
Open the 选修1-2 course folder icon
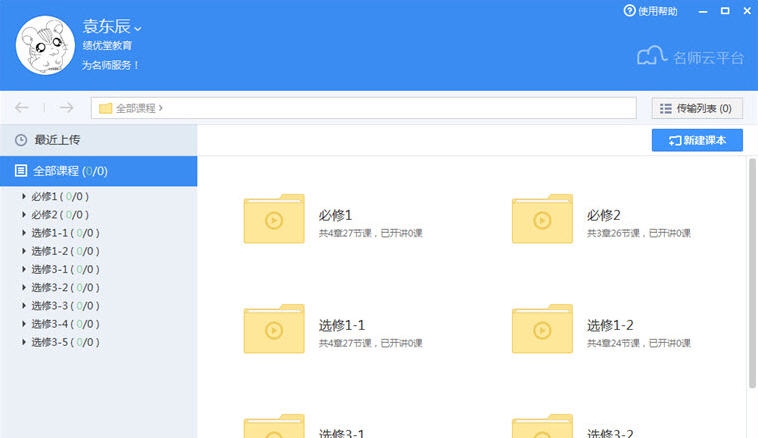tap(542, 329)
